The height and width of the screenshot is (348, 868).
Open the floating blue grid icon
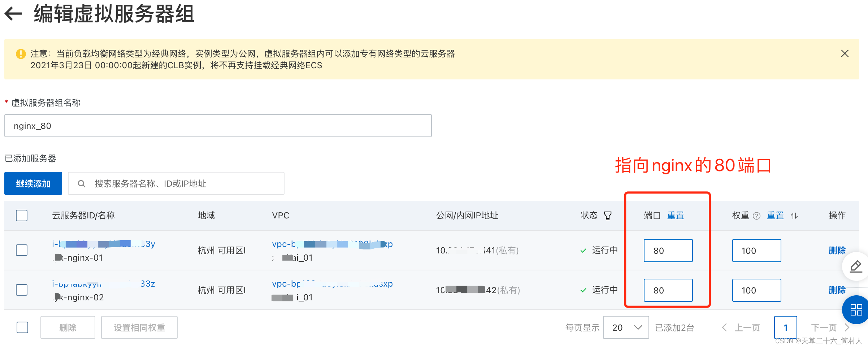856,310
